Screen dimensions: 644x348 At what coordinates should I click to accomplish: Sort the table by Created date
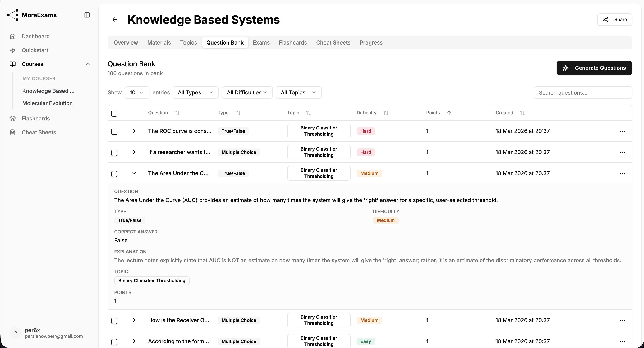522,113
